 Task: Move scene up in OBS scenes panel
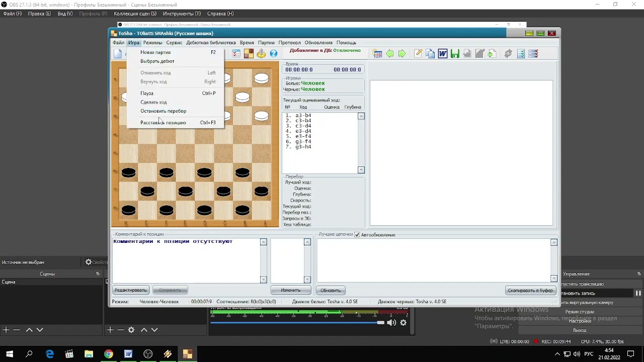(29, 330)
